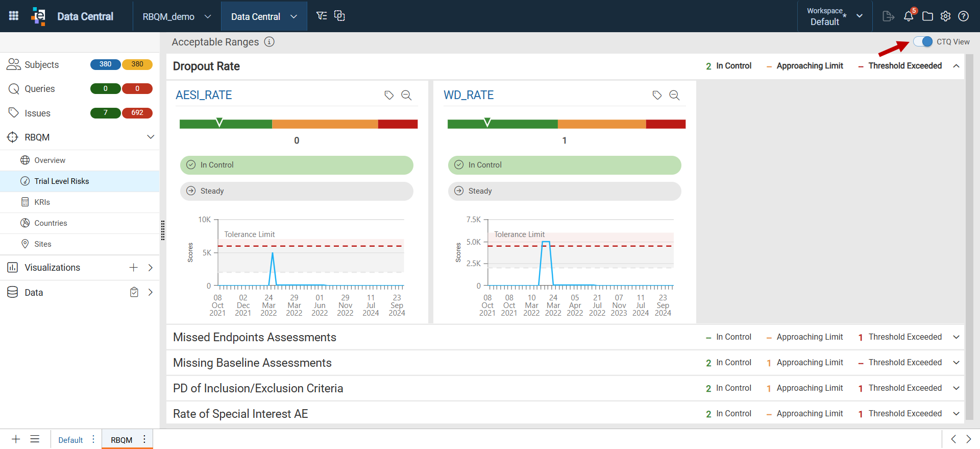The height and width of the screenshot is (449, 980).
Task: Expand the Rate of Special Interest AE section
Action: point(957,414)
